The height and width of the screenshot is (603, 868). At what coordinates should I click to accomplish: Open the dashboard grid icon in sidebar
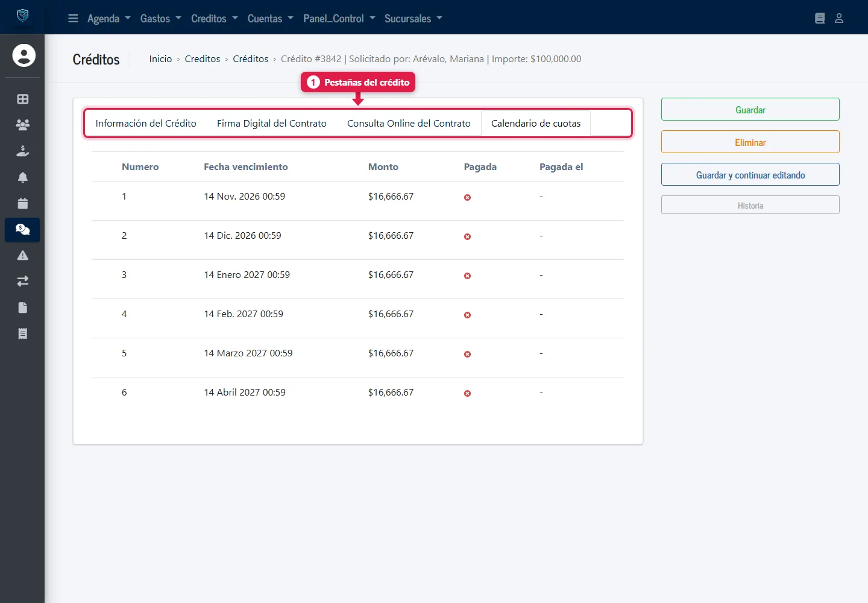coord(23,99)
